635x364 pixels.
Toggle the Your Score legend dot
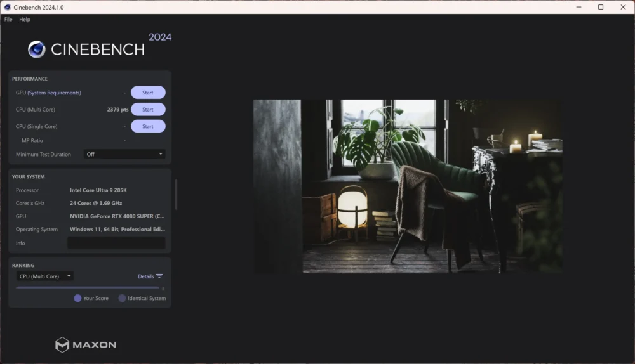[77, 298]
